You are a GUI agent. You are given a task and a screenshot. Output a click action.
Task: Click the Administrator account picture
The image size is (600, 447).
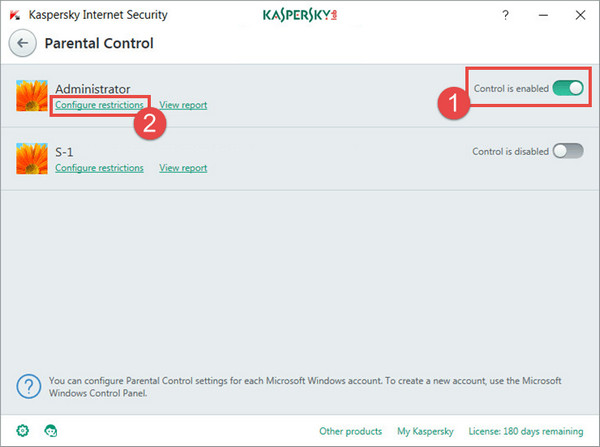pos(32,96)
